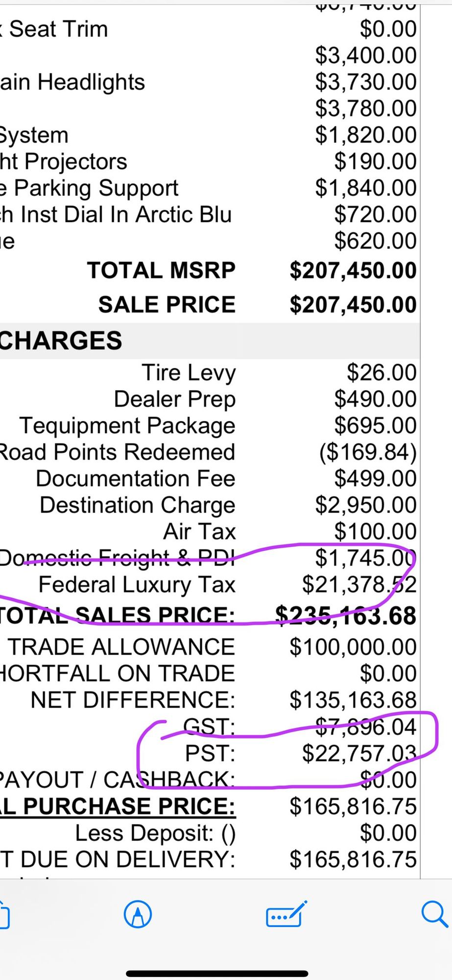Select the SALE PRICE label
This screenshot has height=980, width=452.
pos(167,304)
